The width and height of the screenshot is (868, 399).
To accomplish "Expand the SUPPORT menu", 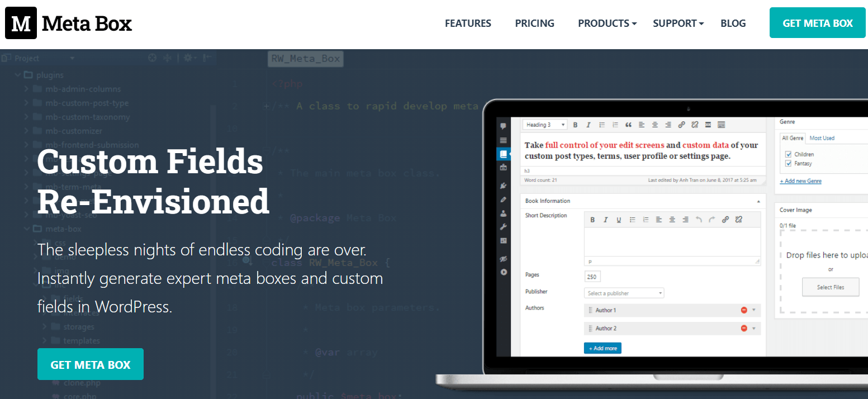I will (x=679, y=23).
